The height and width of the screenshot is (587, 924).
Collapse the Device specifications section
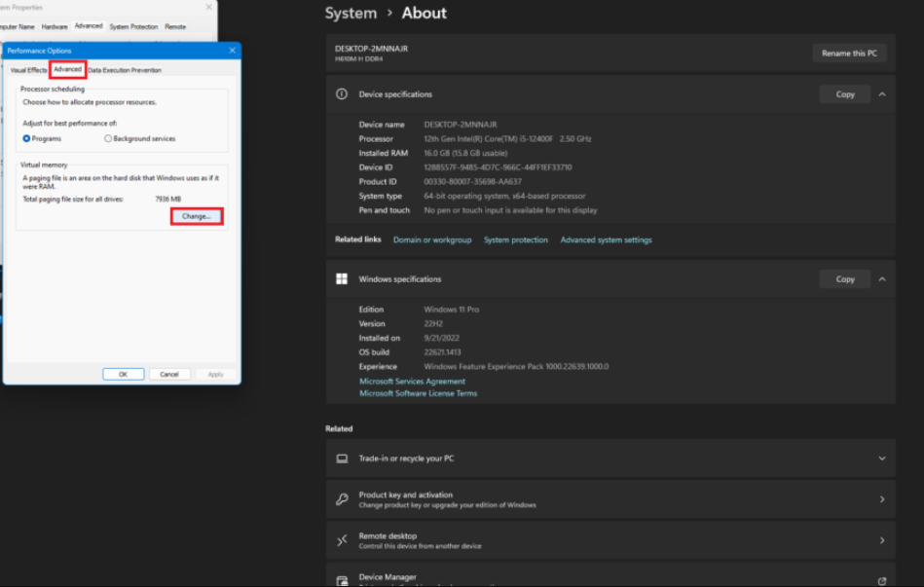[x=881, y=94]
